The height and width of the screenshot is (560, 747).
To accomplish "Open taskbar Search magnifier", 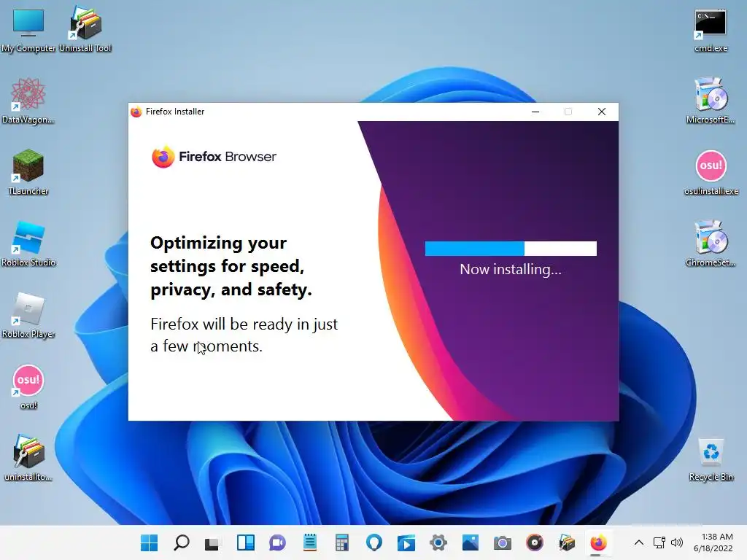I will (x=182, y=542).
